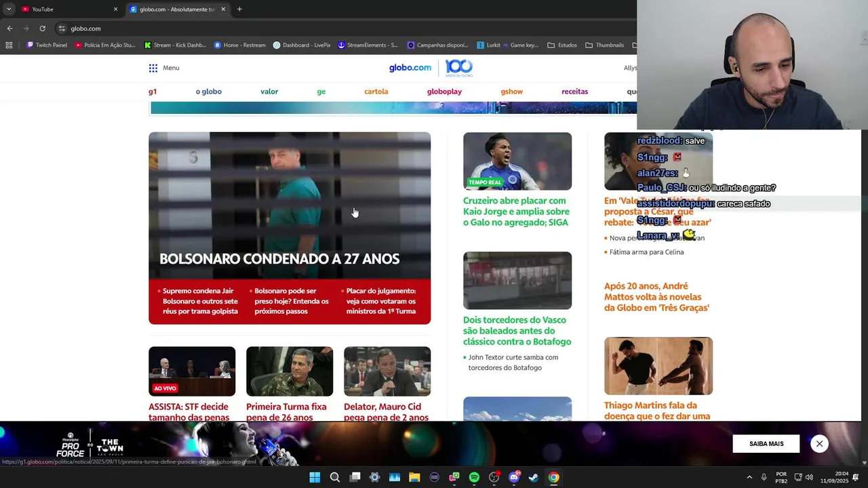Viewport: 868px width, 488px height.
Task: Open Campanhas disponíveis bookmark
Action: click(x=437, y=45)
